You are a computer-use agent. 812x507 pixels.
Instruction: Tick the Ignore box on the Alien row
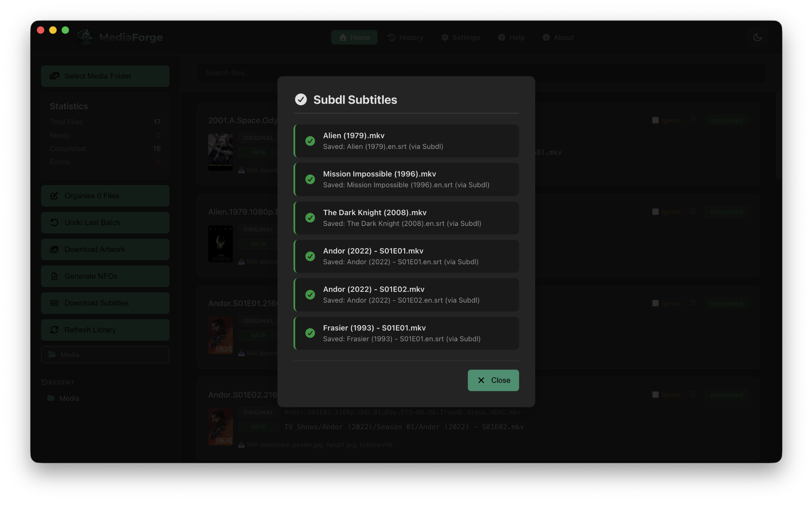656,212
